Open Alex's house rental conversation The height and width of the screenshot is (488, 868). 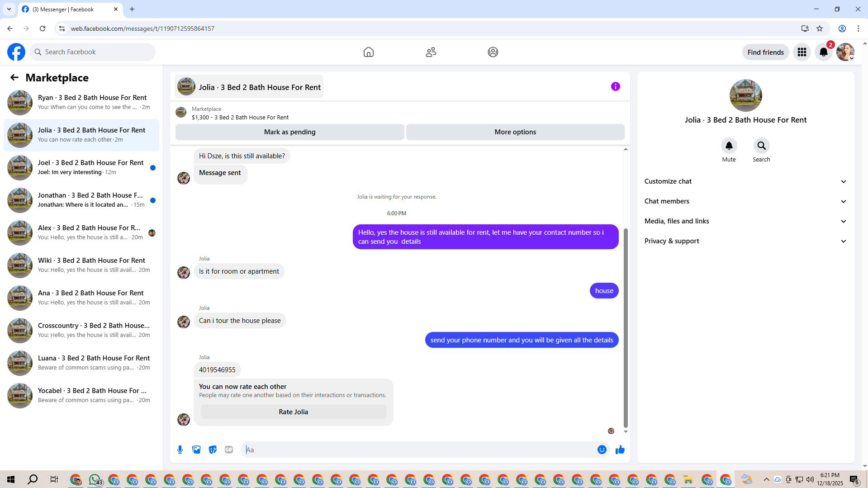(81, 233)
